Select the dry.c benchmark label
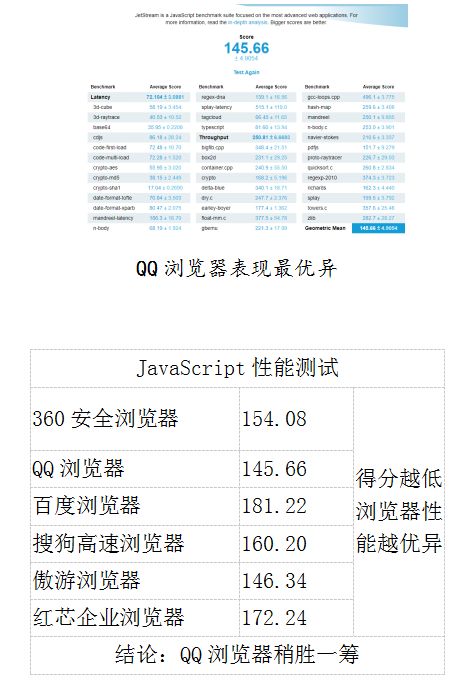The width and height of the screenshot is (472, 683). [x=207, y=198]
